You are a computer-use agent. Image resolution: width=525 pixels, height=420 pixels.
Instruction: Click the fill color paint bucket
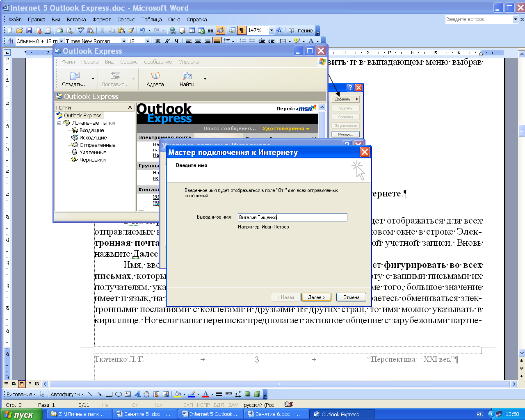(x=178, y=394)
